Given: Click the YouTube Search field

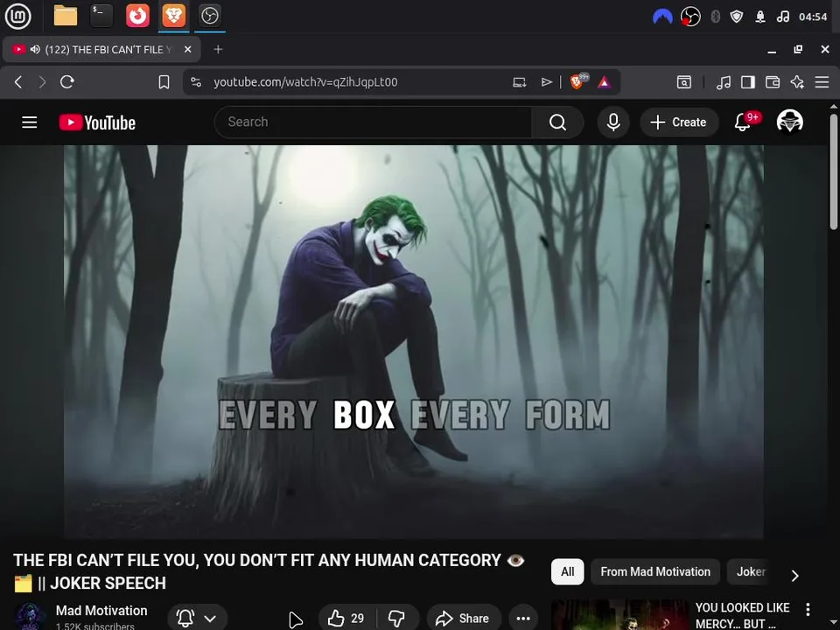Looking at the screenshot, I should [373, 122].
